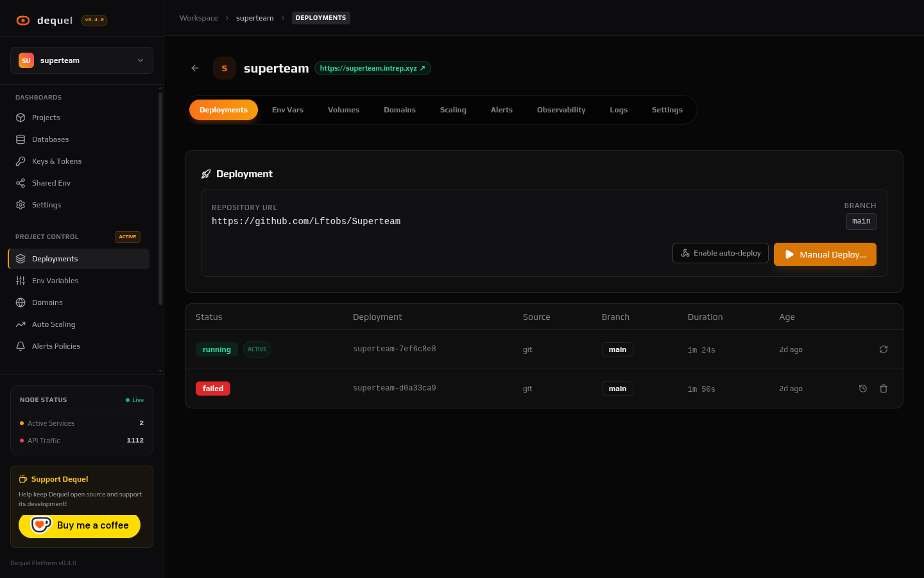Select Deployments in Project Control
Image resolution: width=924 pixels, height=578 pixels.
point(78,259)
